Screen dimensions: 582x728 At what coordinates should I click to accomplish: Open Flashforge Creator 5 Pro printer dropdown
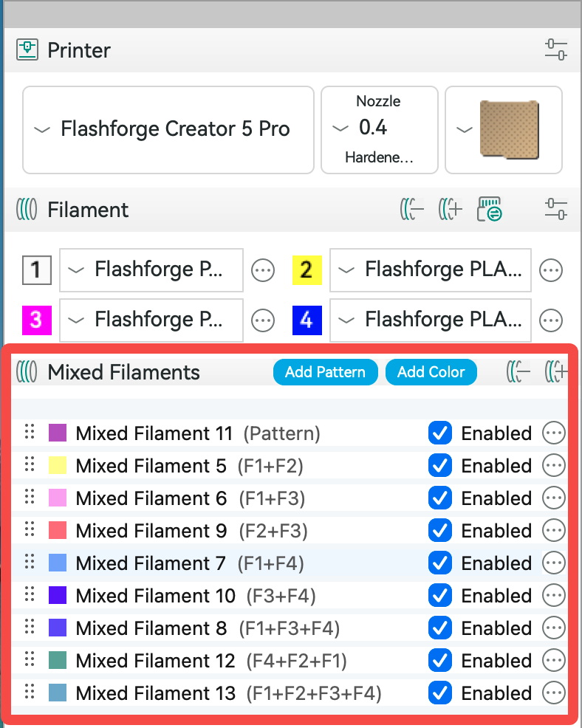[x=168, y=129]
